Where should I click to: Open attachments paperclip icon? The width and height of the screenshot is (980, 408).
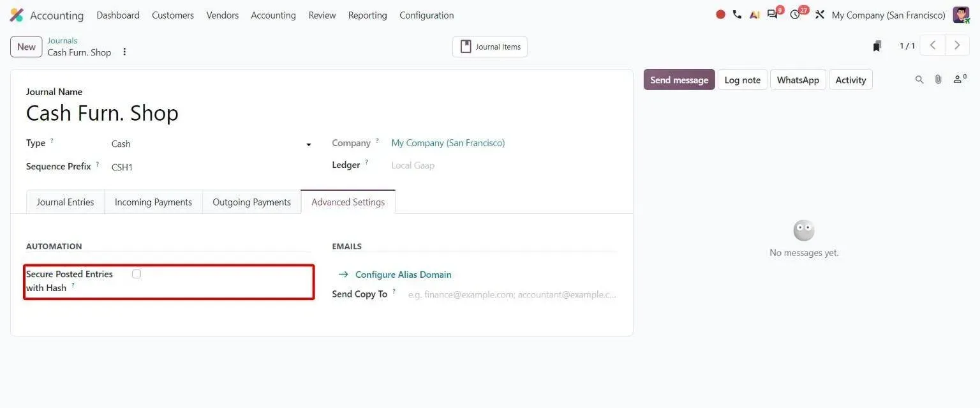click(938, 80)
